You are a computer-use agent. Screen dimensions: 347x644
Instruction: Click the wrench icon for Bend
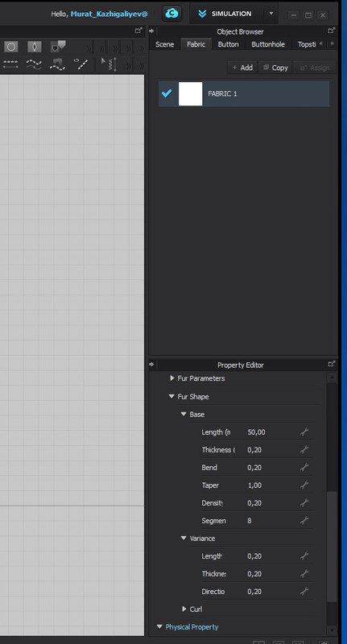click(x=304, y=467)
